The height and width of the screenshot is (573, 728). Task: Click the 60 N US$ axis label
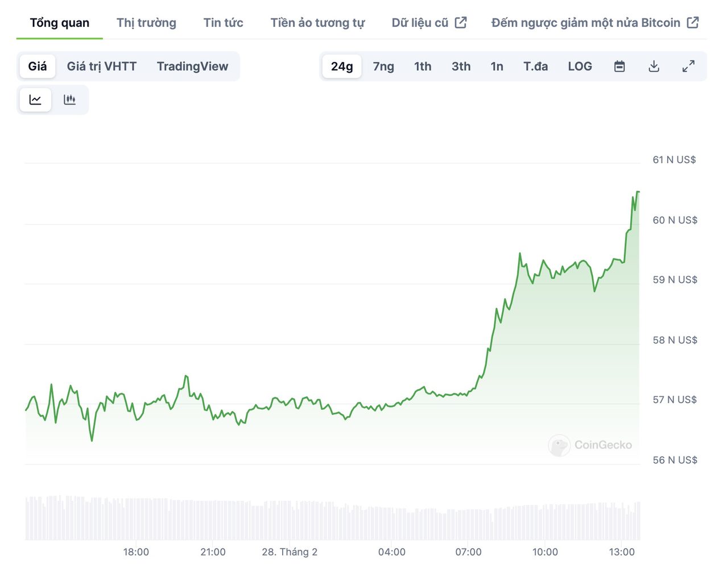(x=675, y=220)
